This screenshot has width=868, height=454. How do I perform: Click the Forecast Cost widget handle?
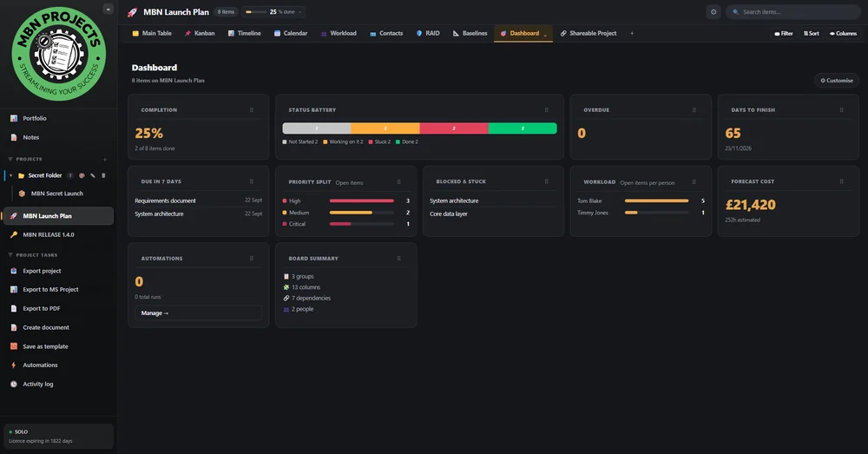pyautogui.click(x=841, y=181)
